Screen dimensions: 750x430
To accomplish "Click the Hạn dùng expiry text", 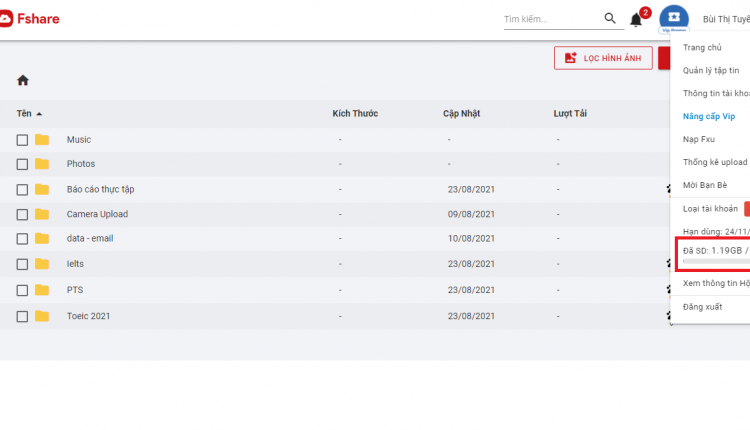I will [716, 232].
